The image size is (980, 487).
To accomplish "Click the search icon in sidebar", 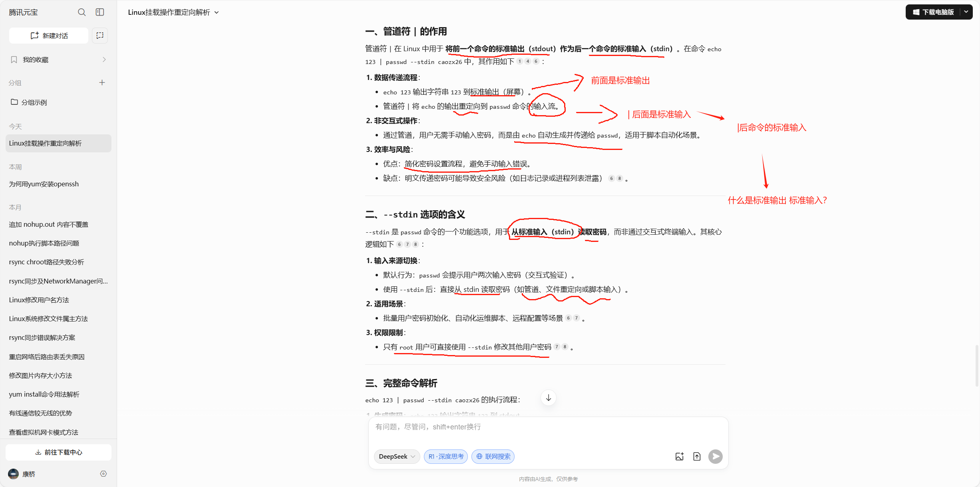I will pos(82,12).
